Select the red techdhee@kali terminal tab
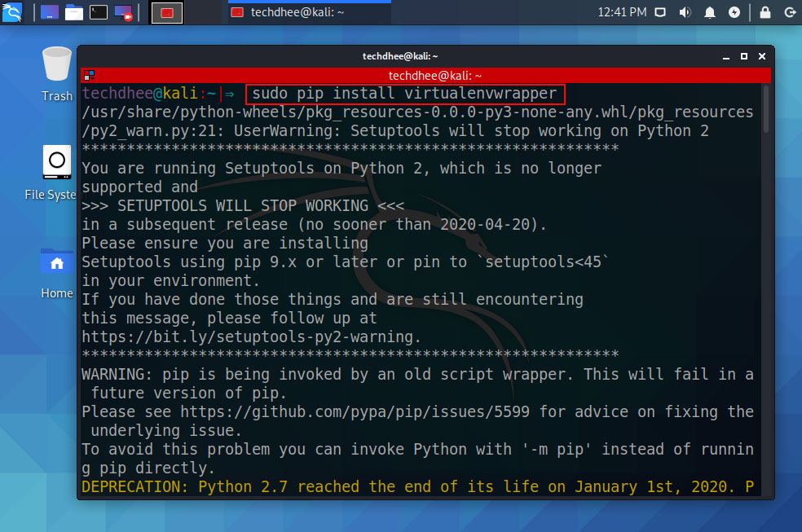 click(x=425, y=76)
